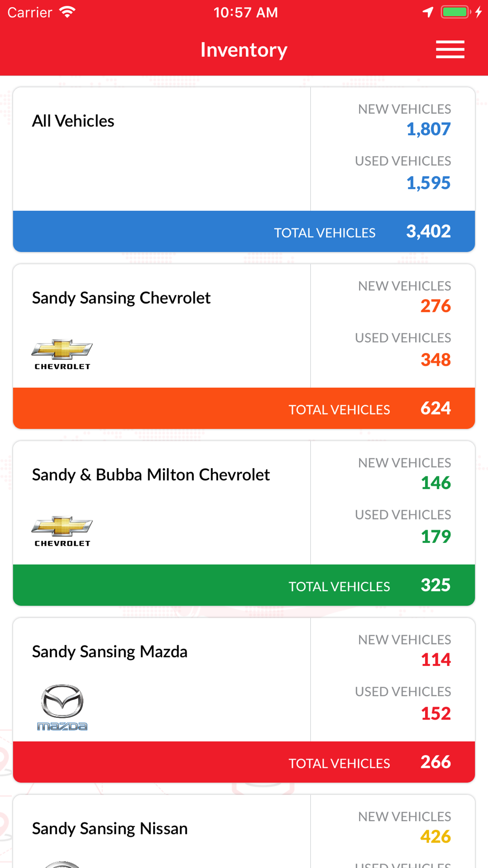Tap orange Total Vehicles 624 bar
The height and width of the screenshot is (868, 488).
(x=244, y=408)
